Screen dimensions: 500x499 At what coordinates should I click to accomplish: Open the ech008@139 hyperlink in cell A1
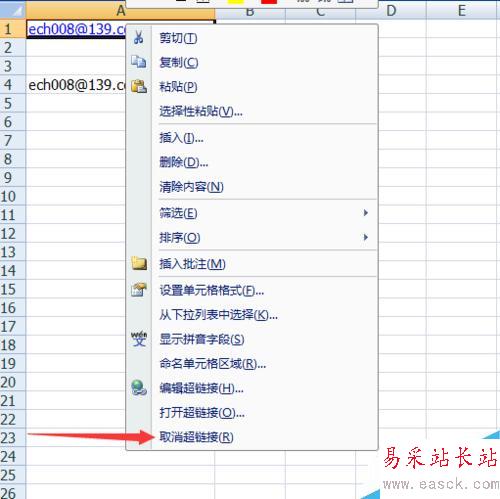77,29
